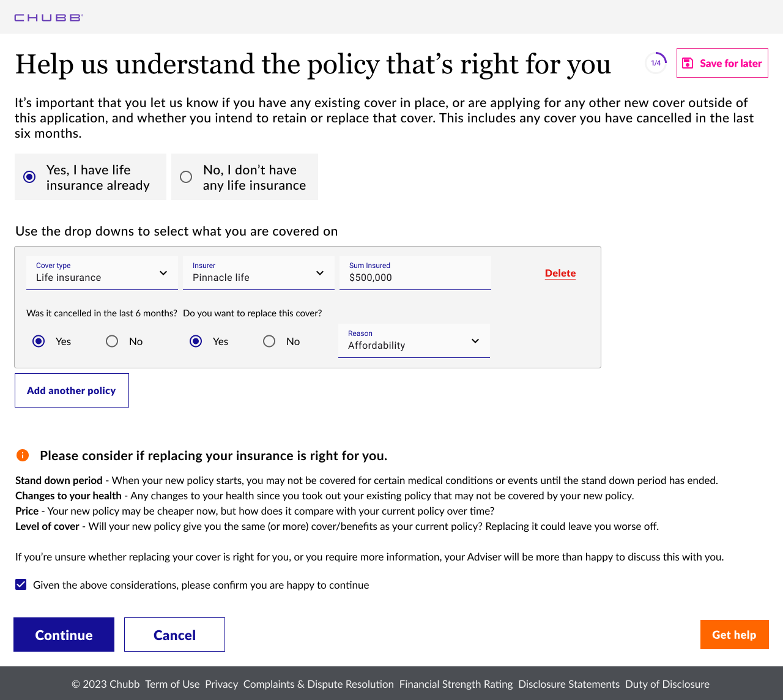Click Add another policy button
This screenshot has height=700, width=783.
click(x=72, y=390)
